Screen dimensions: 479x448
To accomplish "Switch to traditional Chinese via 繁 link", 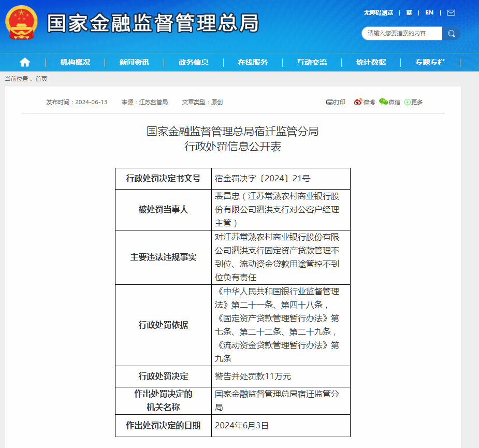I will pyautogui.click(x=409, y=13).
